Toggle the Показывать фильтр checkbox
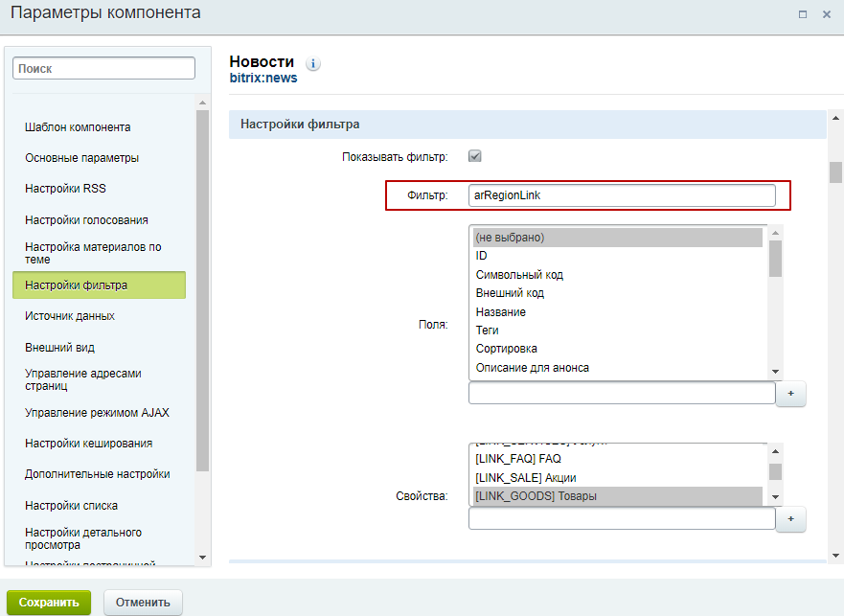The height and width of the screenshot is (616, 844). [x=475, y=156]
